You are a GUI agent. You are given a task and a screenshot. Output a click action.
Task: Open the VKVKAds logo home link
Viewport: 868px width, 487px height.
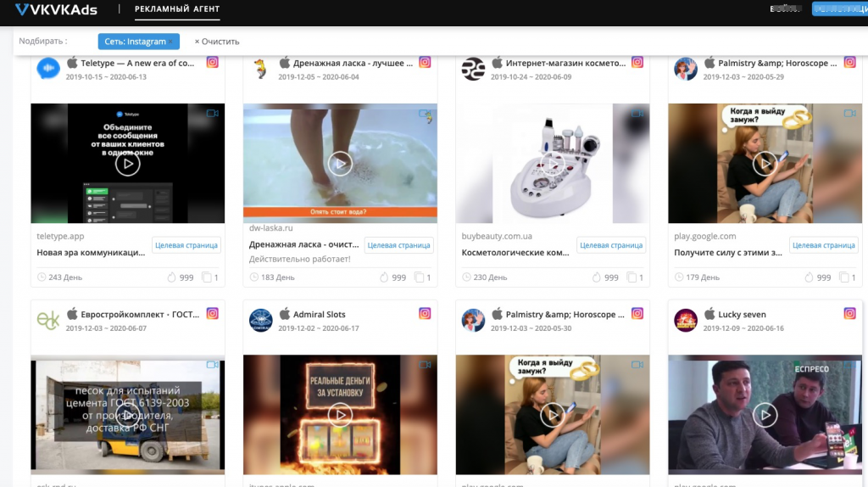pyautogui.click(x=56, y=9)
